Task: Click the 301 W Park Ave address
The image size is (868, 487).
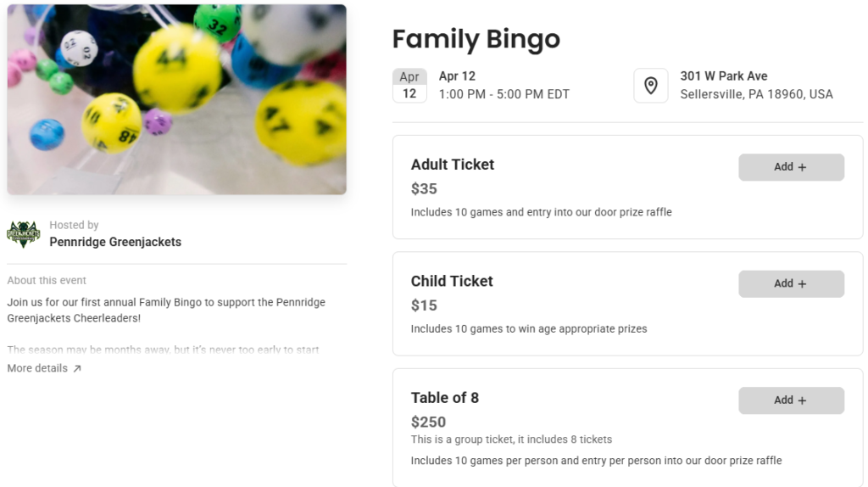Action: pyautogui.click(x=723, y=76)
